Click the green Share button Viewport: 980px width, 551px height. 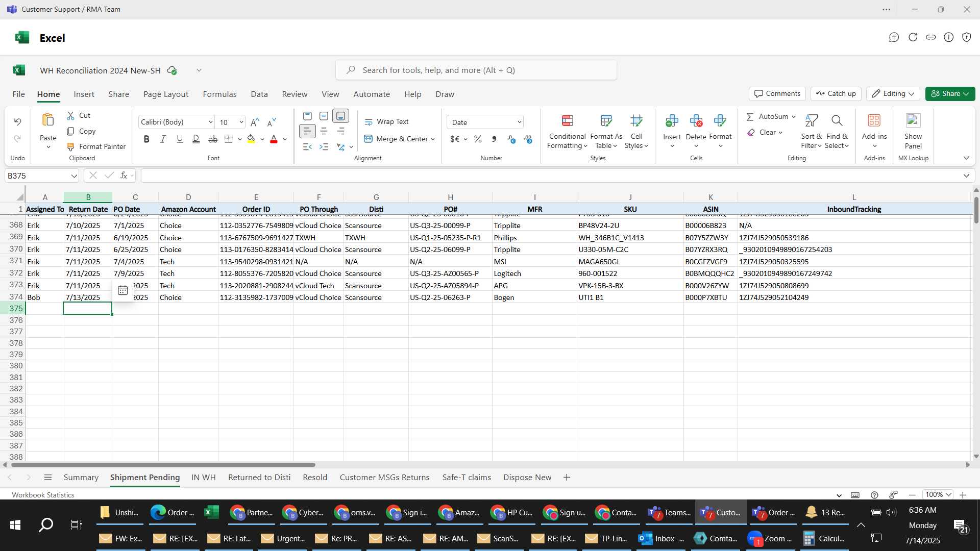(950, 94)
